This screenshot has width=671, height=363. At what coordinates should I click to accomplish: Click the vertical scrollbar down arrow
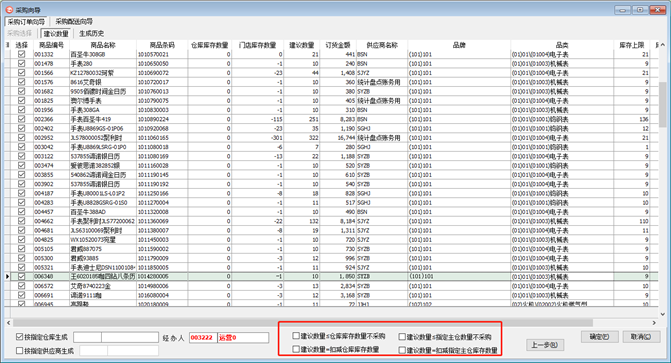(663, 314)
